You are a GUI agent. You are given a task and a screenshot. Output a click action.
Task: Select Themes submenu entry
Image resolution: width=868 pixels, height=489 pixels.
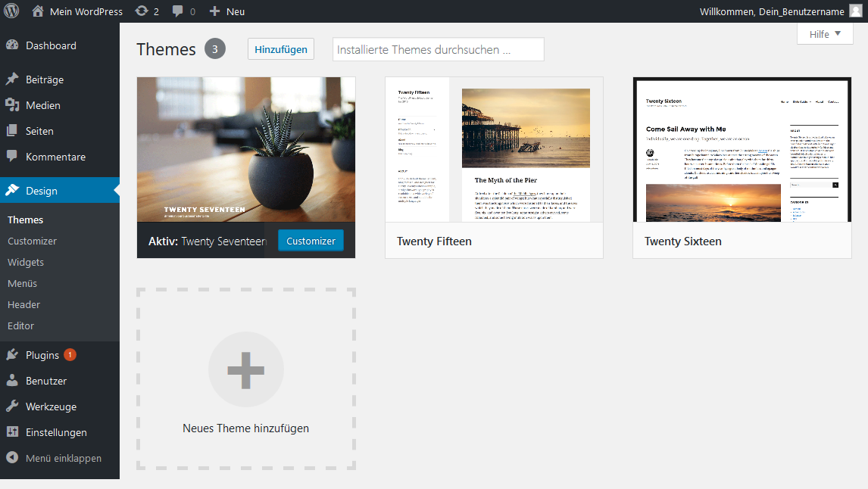(26, 220)
